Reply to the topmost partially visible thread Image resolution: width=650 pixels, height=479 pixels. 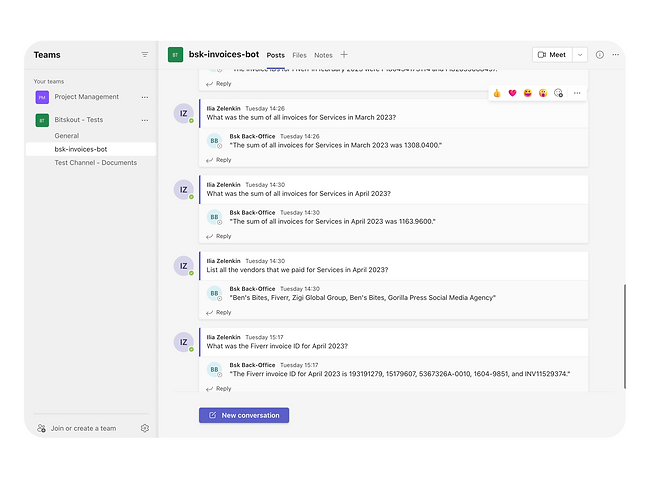pos(219,84)
